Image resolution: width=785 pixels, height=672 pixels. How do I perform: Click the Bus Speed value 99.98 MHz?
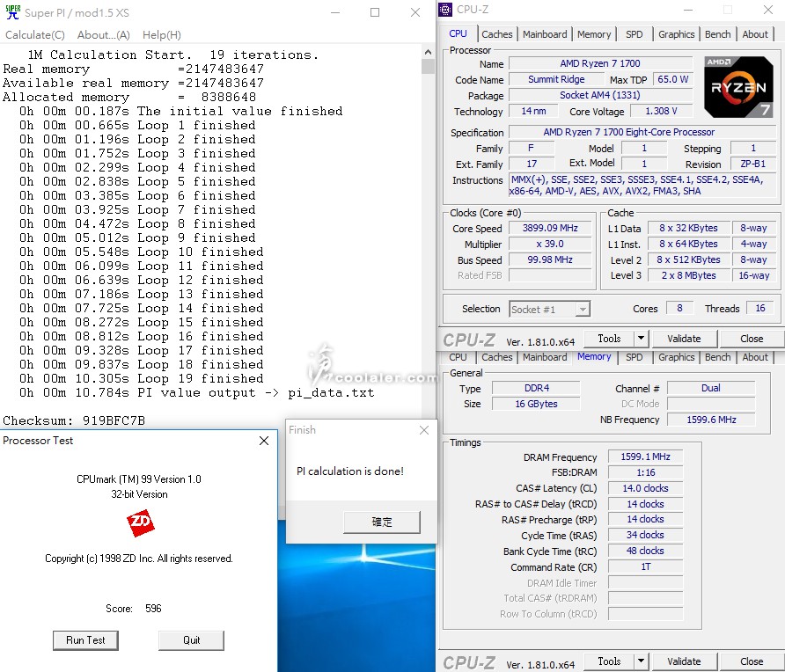550,259
